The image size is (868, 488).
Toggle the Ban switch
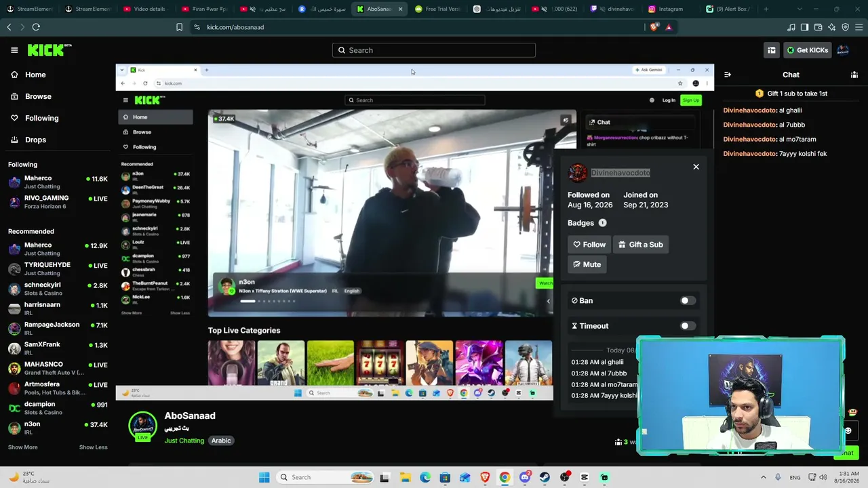pos(688,301)
